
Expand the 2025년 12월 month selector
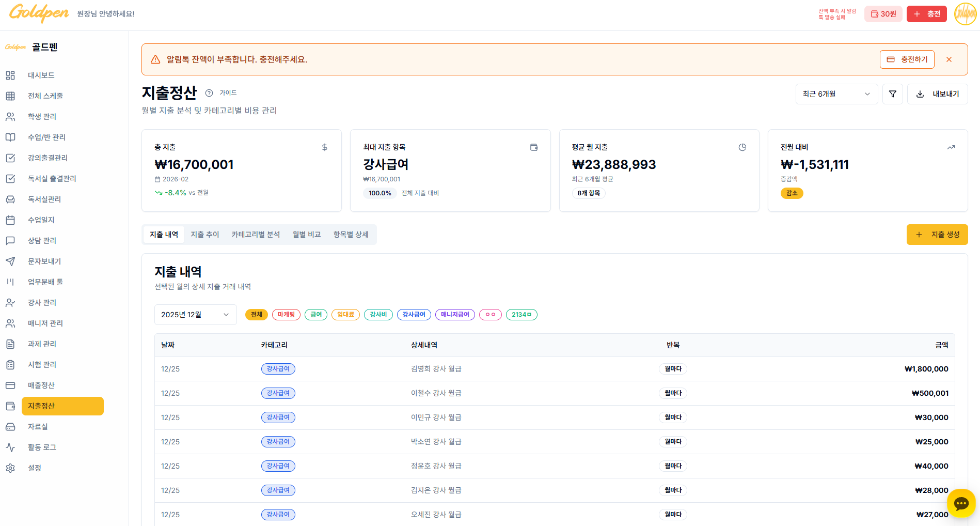[195, 315]
